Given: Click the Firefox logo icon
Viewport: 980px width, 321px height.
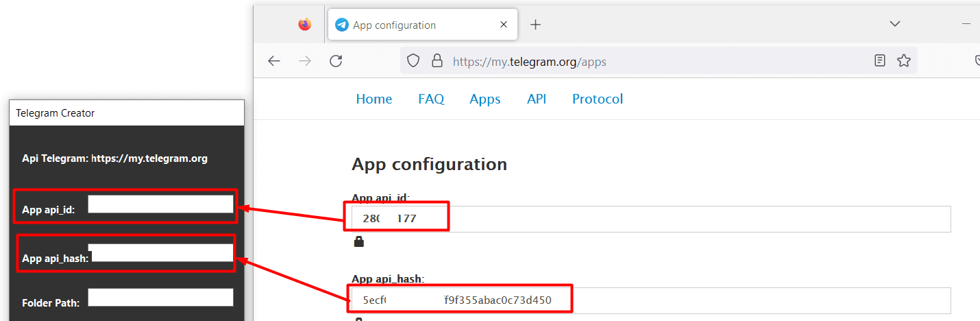Looking at the screenshot, I should (x=305, y=25).
